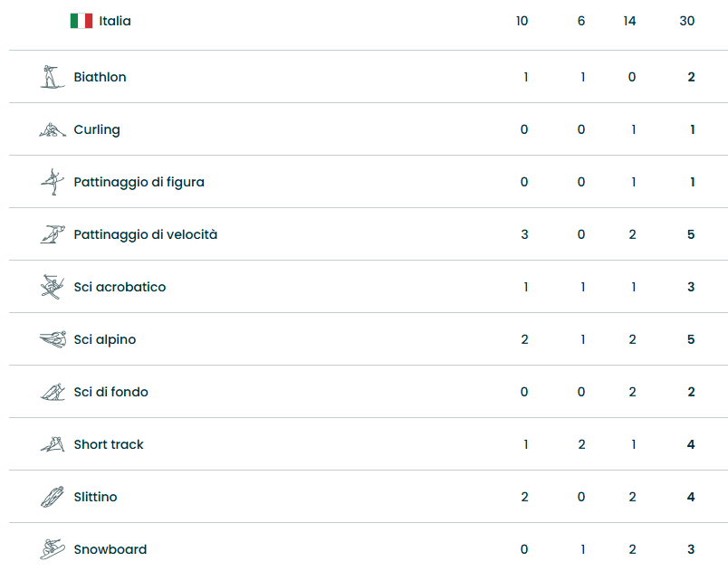Click the Curling sport pictogram
The image size is (728, 571).
(x=53, y=129)
